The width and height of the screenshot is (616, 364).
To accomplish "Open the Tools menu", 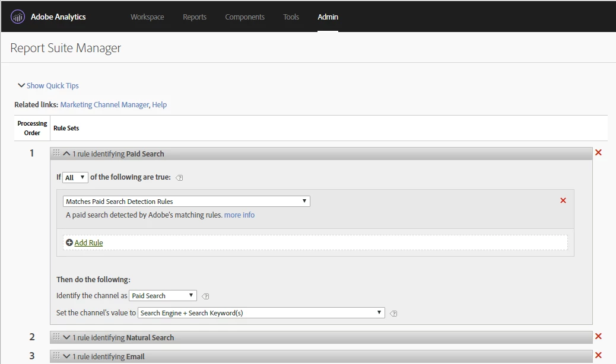I will point(291,17).
